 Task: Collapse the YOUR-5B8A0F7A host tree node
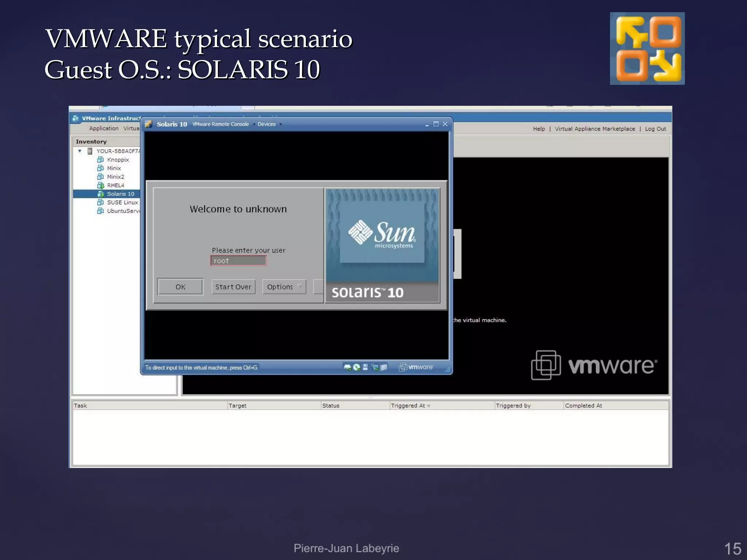tap(80, 151)
